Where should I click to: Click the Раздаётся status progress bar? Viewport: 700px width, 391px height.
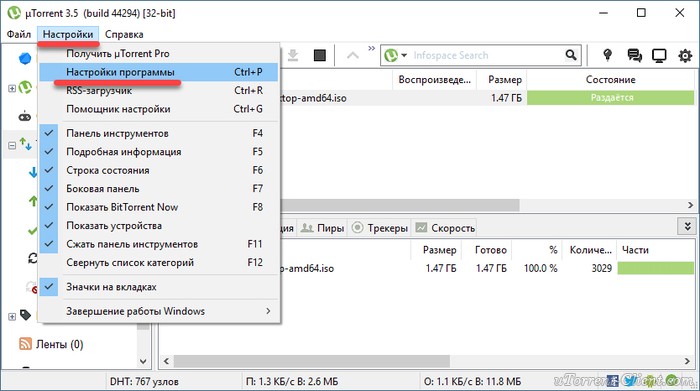coord(610,98)
